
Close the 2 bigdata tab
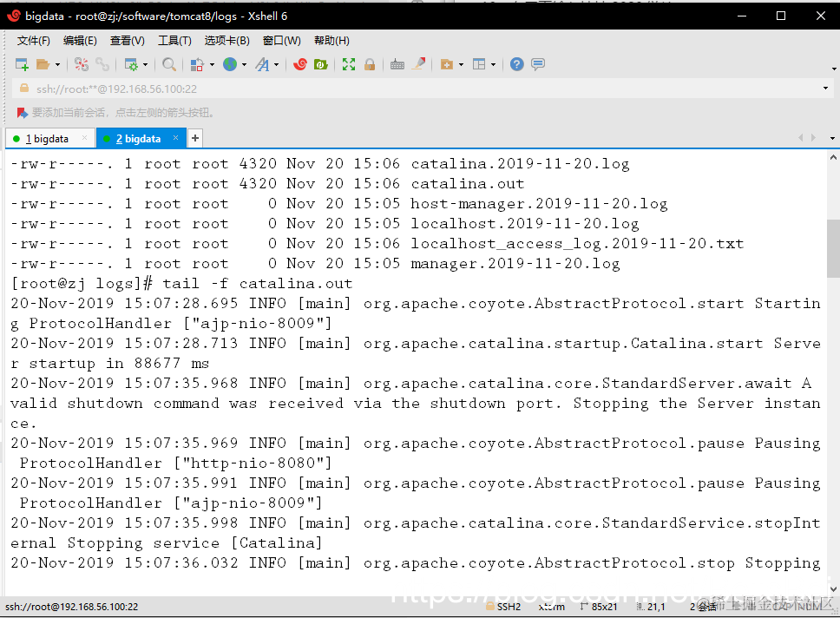point(175,138)
